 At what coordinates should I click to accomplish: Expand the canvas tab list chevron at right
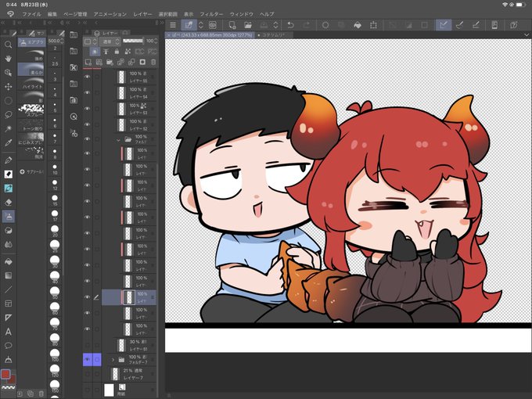(x=527, y=35)
